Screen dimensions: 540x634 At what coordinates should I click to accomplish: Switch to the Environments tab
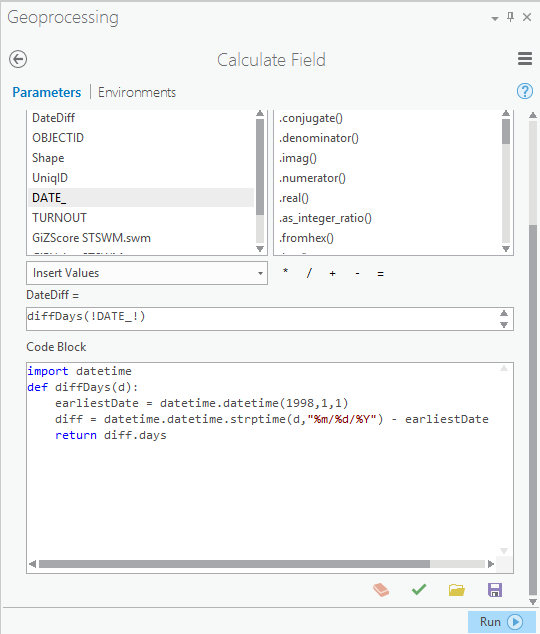(x=137, y=92)
